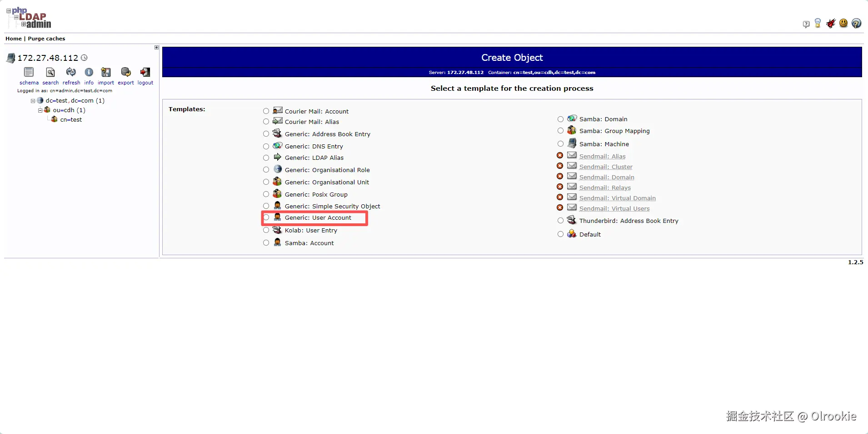Open the forum speech-bubble question icon
This screenshot has width=868, height=434.
(x=806, y=24)
